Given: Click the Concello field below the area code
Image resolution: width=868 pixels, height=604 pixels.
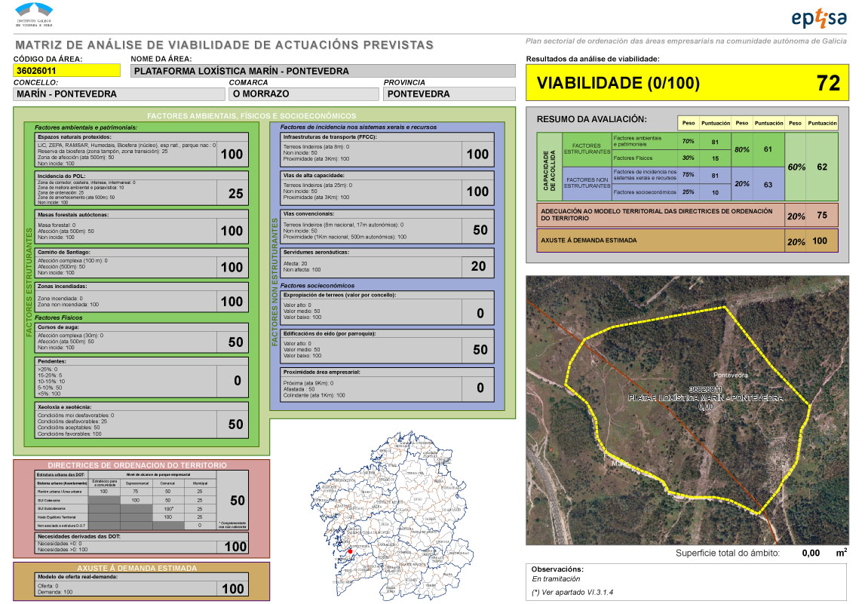Looking at the screenshot, I should coord(119,94).
